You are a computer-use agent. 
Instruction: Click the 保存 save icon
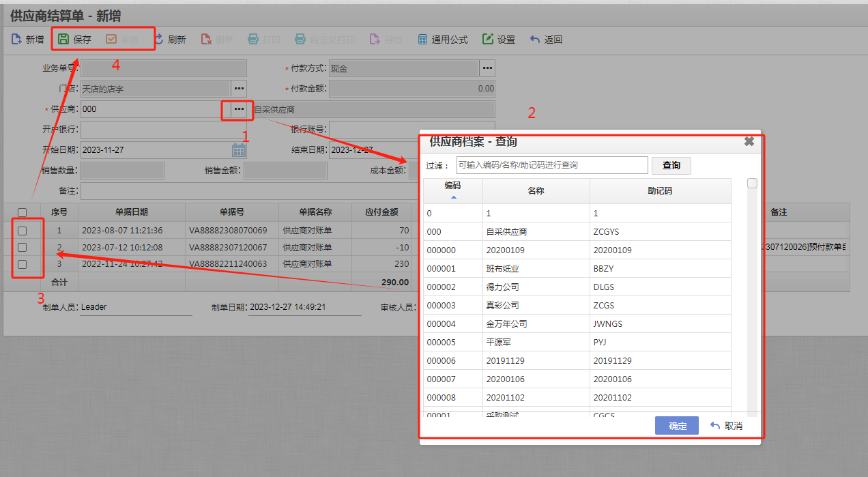63,40
